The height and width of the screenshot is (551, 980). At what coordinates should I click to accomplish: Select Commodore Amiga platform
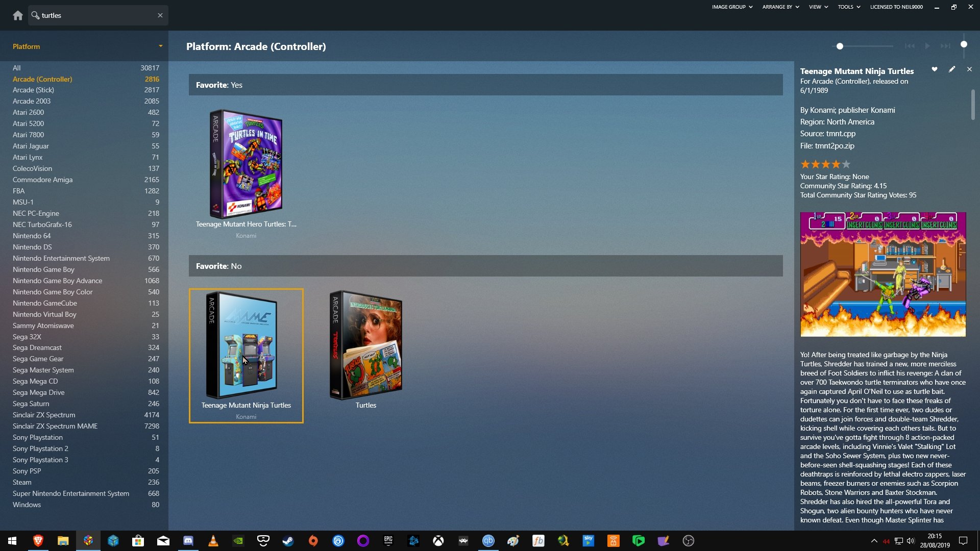point(86,180)
